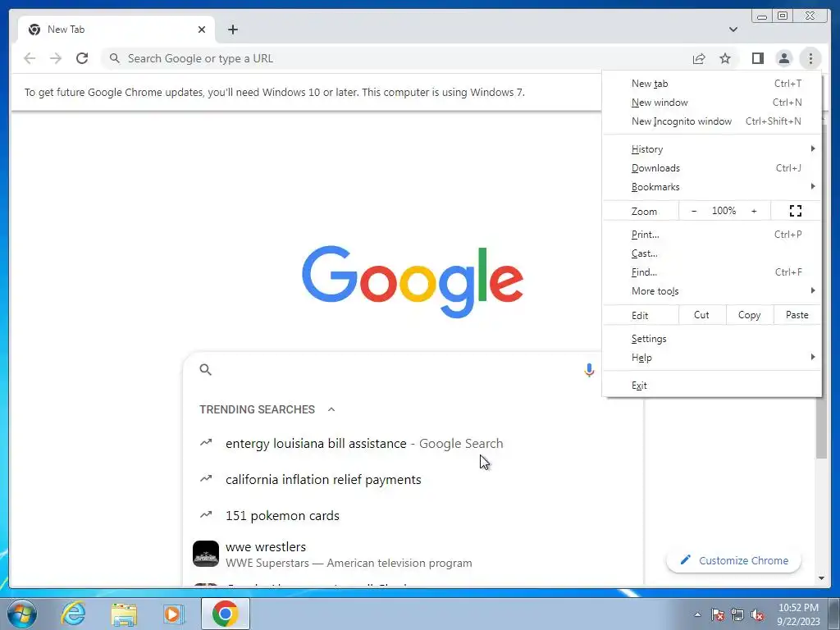This screenshot has height=630, width=840.
Task: Expand the Help submenu
Action: pos(712,358)
